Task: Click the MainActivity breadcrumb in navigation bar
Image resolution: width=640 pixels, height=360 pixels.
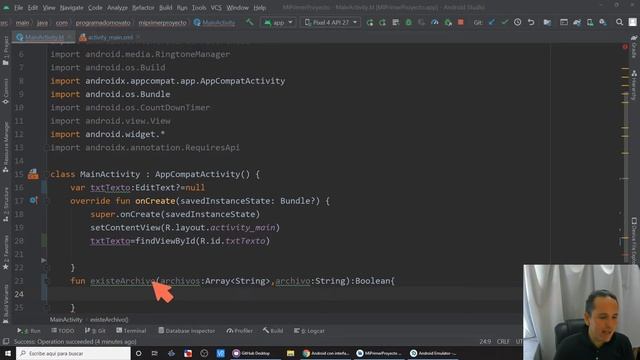Action: (x=214, y=23)
